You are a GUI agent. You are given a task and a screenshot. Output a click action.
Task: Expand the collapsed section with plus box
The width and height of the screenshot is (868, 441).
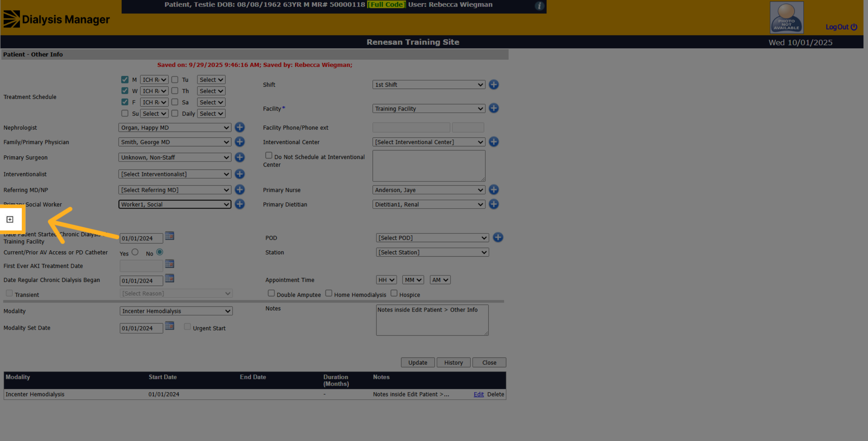[x=10, y=219]
